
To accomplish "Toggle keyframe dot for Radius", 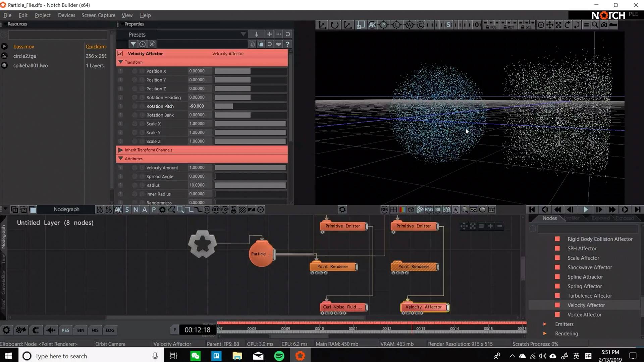I will (x=135, y=185).
